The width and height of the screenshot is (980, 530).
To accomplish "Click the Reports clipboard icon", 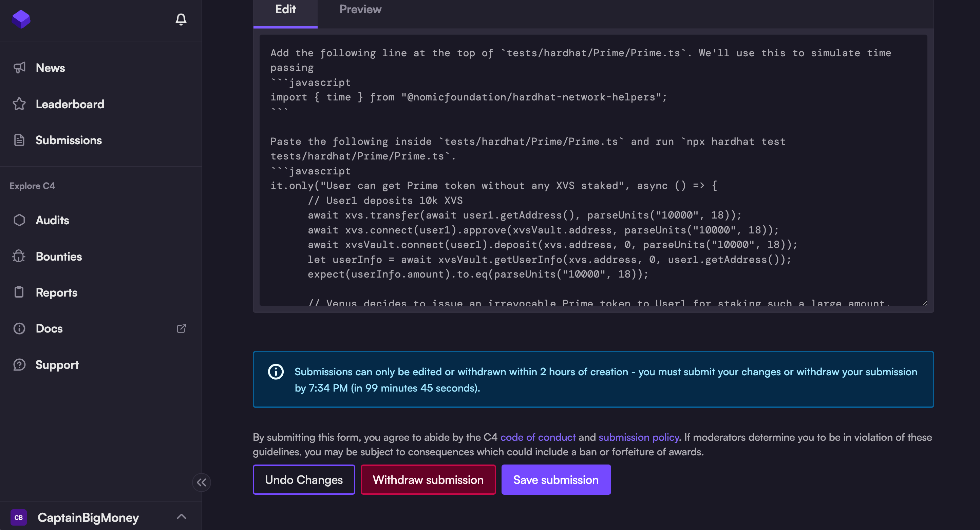I will click(19, 292).
